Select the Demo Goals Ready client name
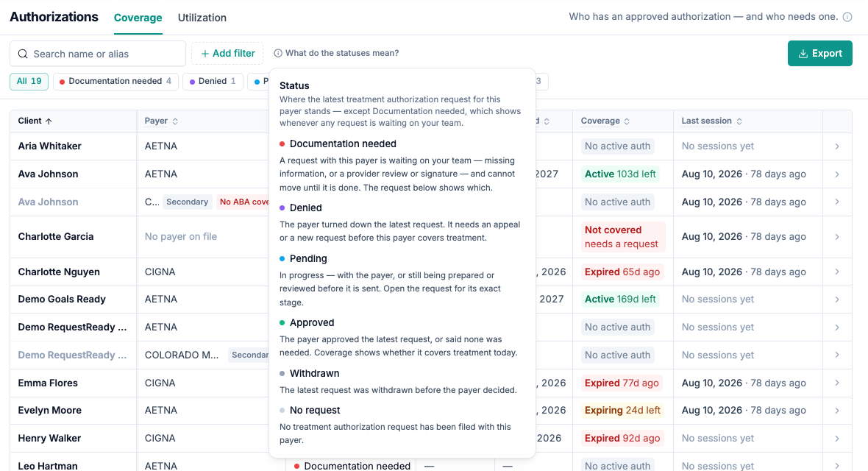 (62, 300)
